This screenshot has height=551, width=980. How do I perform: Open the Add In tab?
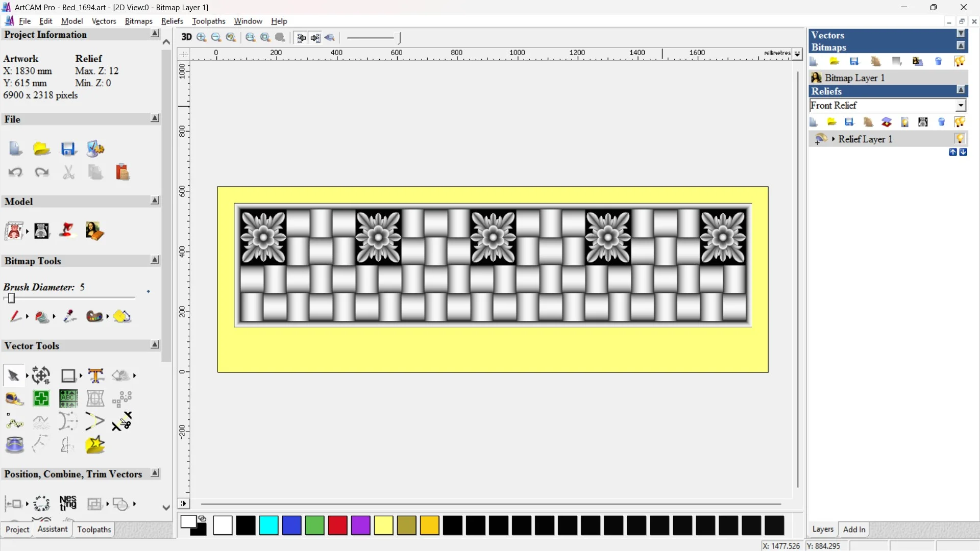point(854,530)
